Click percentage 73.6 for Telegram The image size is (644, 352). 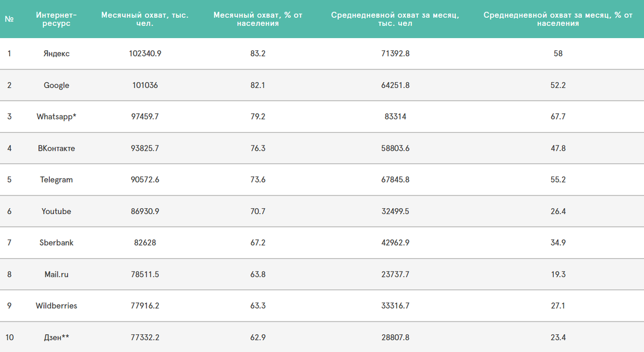[258, 180]
